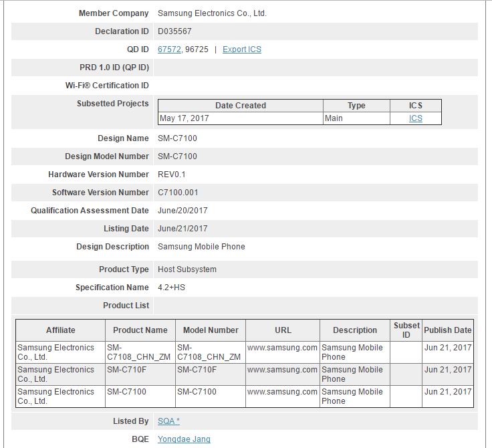Click the Subsetted Projects label
Viewport: 492px width, 448px height.
(113, 104)
